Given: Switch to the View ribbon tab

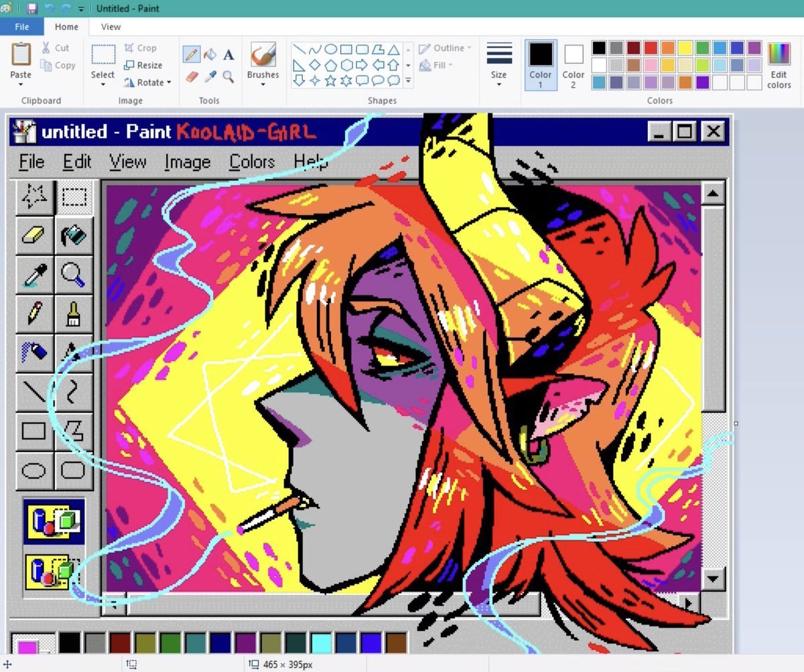Looking at the screenshot, I should click(x=111, y=27).
